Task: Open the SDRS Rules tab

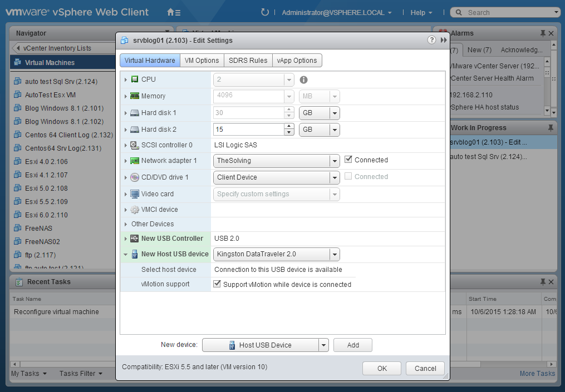Action: point(248,61)
